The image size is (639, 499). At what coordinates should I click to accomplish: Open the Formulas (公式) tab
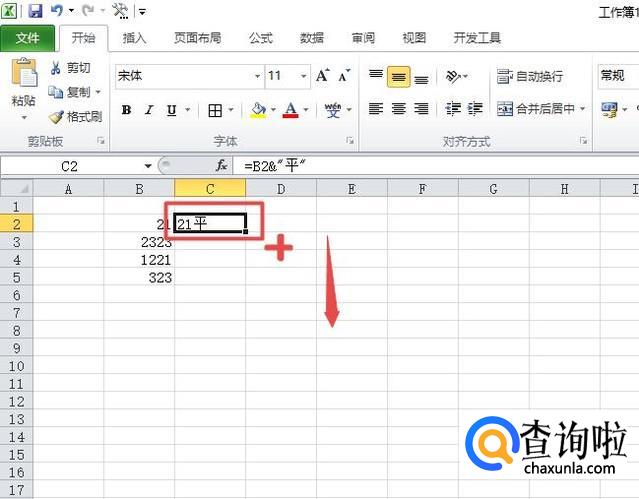260,38
